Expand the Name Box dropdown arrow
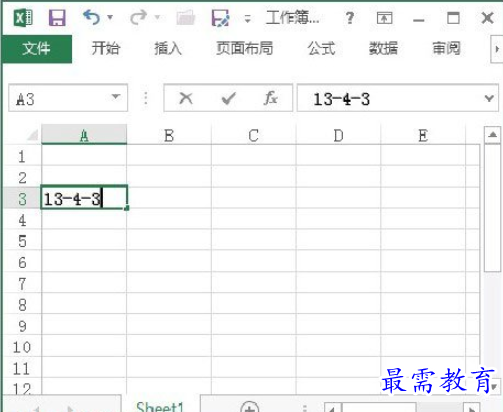503x412 pixels. coord(116,97)
